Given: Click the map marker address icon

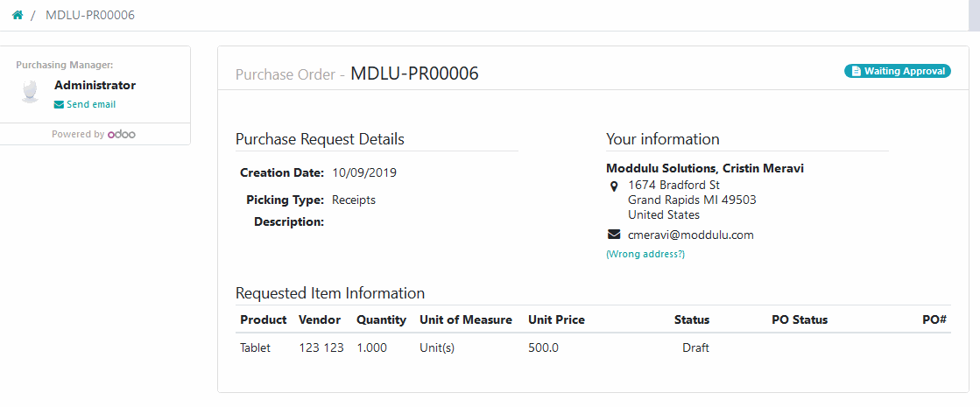Looking at the screenshot, I should point(614,186).
